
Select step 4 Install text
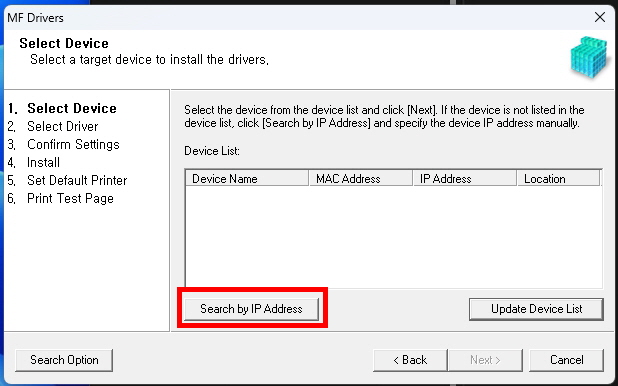[x=43, y=162]
